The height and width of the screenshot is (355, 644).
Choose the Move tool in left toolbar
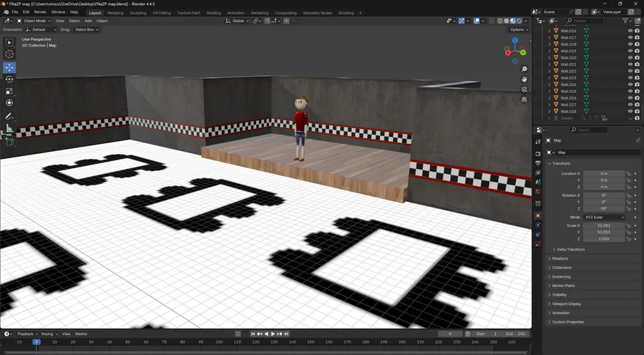tap(9, 67)
